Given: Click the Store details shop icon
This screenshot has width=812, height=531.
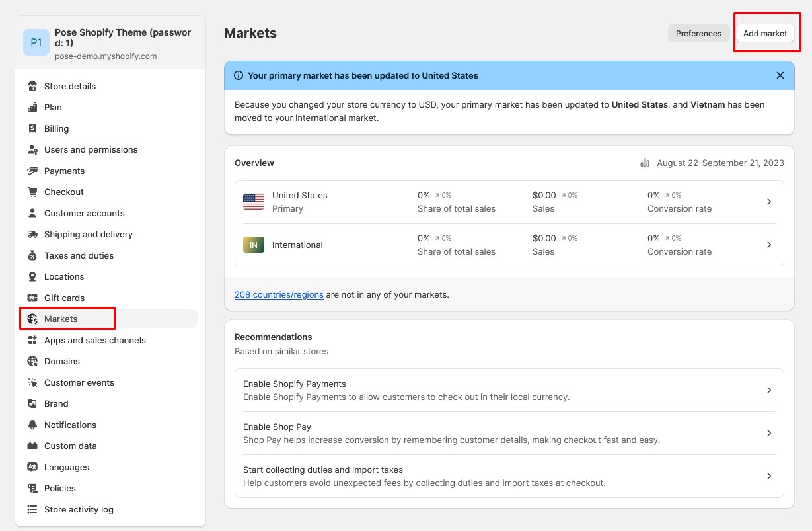Looking at the screenshot, I should click(x=32, y=86).
